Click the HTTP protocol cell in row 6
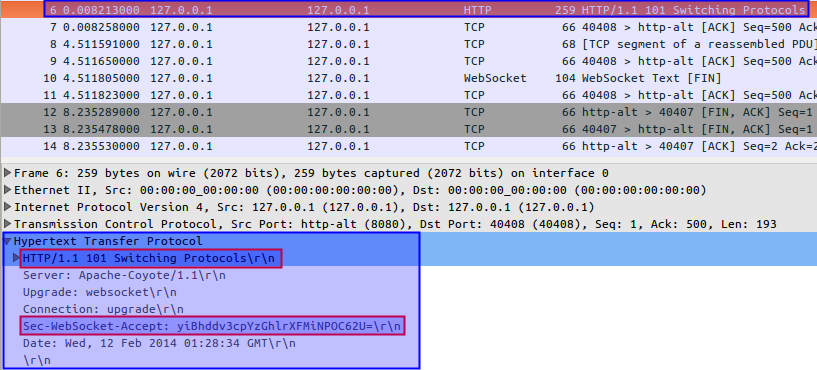This screenshot has height=370, width=817. 477,10
